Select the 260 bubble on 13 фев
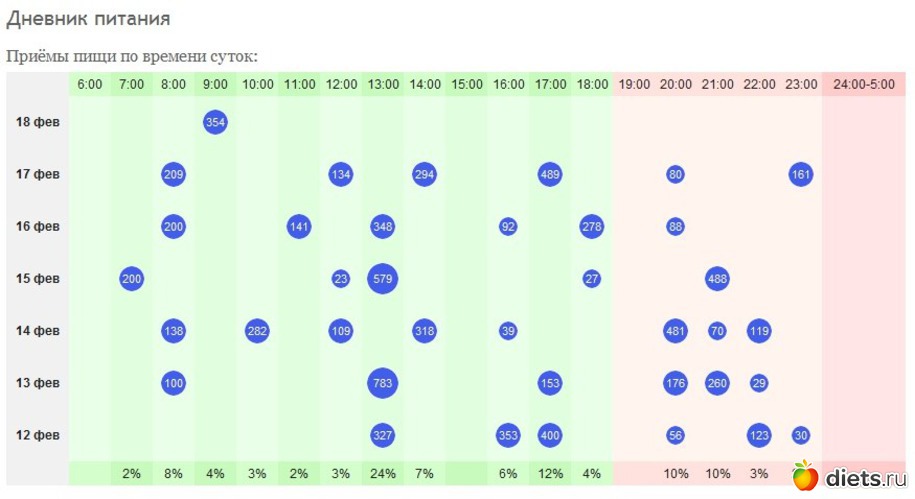The width and height of the screenshot is (915, 499). point(717,383)
